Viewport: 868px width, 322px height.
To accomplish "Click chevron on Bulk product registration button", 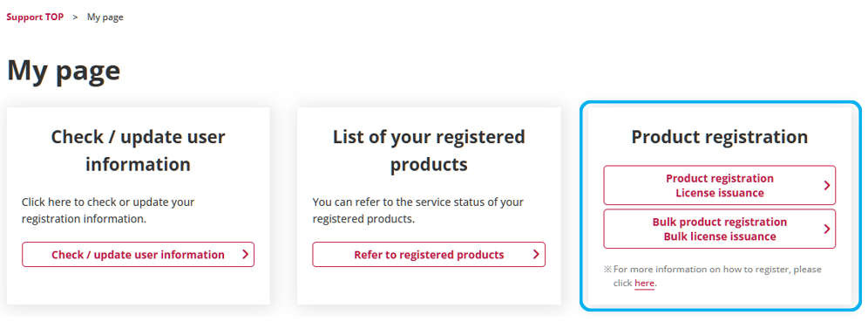I will click(826, 229).
